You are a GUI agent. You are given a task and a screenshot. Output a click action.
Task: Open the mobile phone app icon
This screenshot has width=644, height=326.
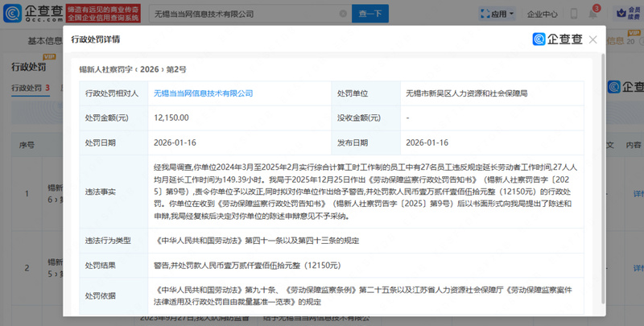tap(573, 14)
